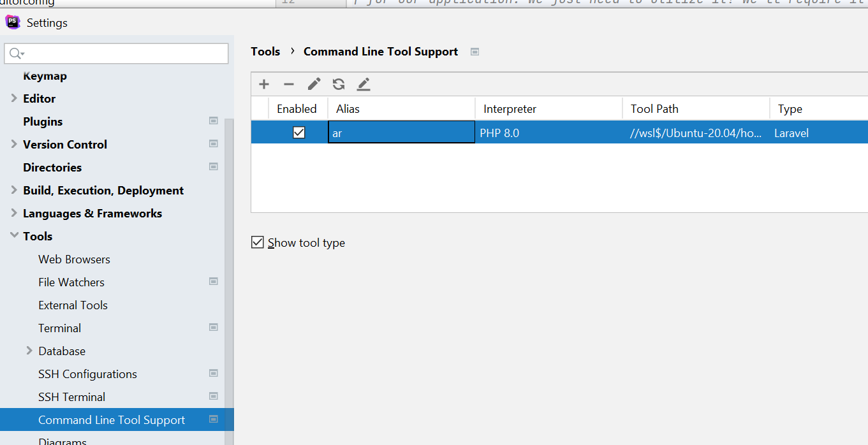Click the PhpStorm settings logo icon

[13, 22]
